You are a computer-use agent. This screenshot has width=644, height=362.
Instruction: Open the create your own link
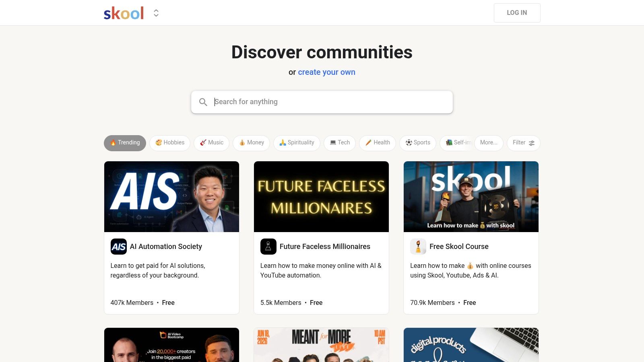(326, 72)
